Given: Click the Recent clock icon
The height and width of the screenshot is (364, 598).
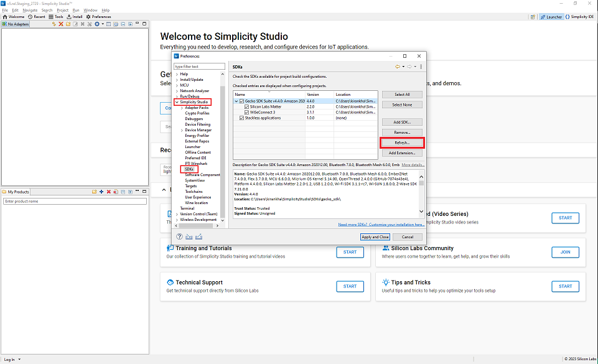Looking at the screenshot, I should pyautogui.click(x=30, y=17).
